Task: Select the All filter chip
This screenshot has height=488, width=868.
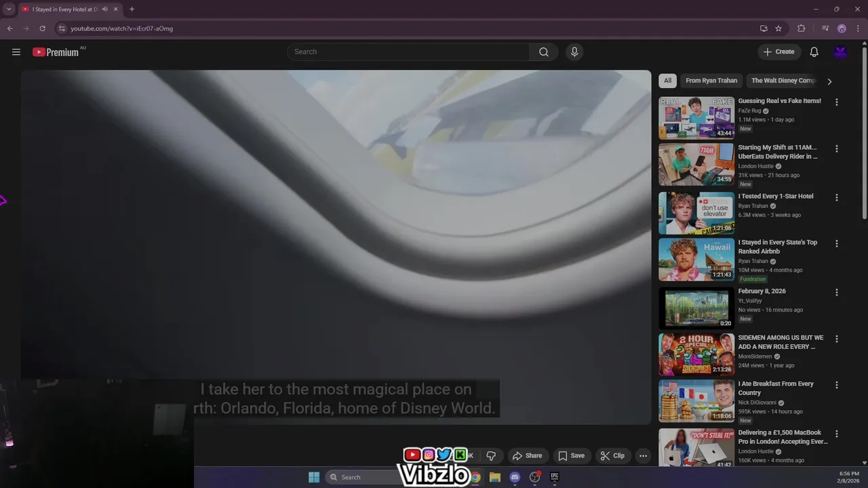Action: (667, 81)
